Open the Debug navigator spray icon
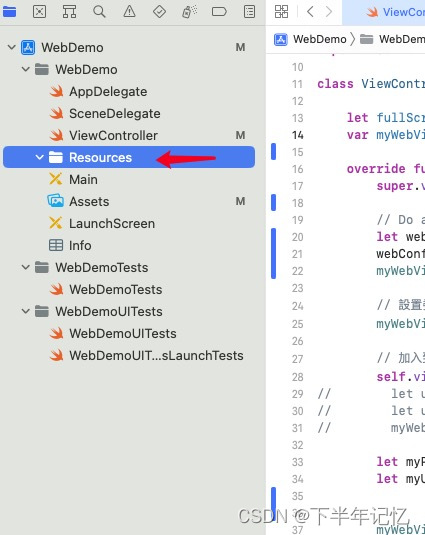Screen dimensions: 425x535 point(189,12)
